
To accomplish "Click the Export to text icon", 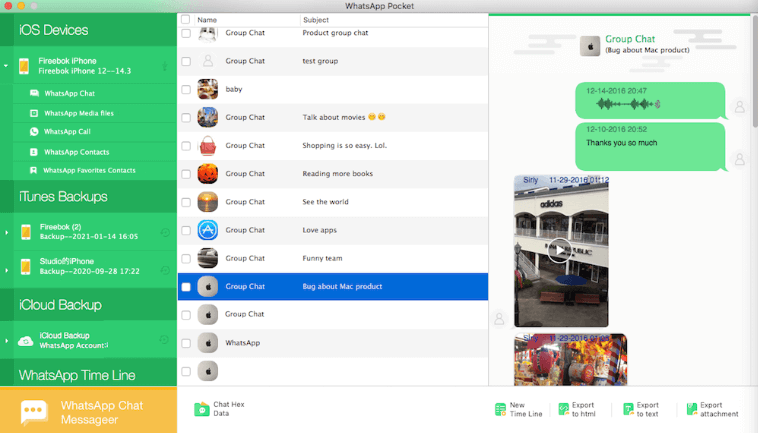I will point(628,409).
